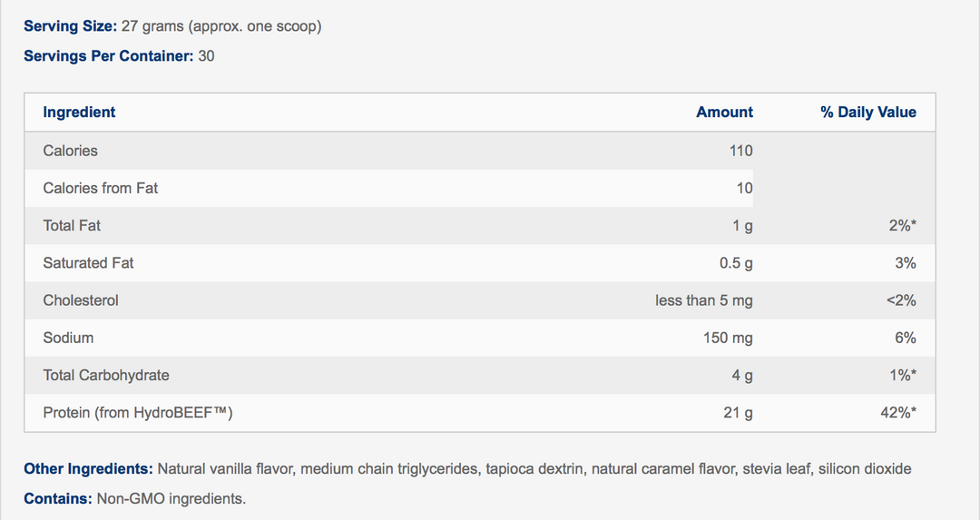Click the 110 calories amount value
980x520 pixels.
(x=740, y=151)
